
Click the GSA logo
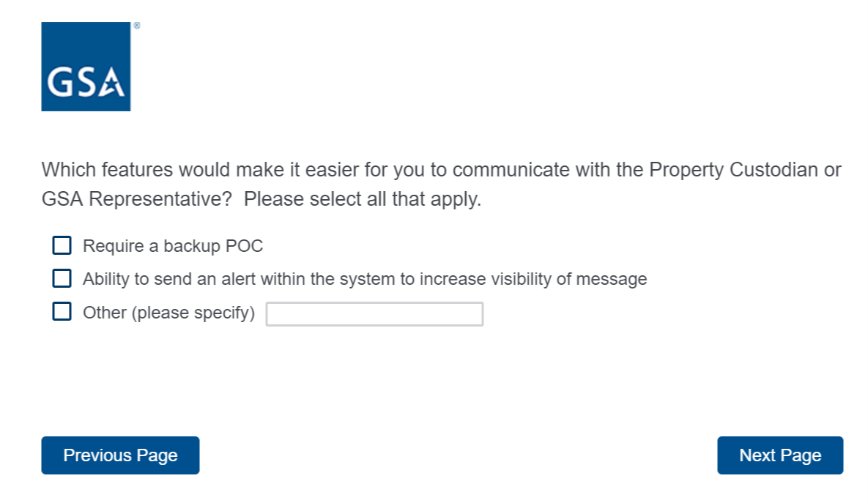point(86,67)
